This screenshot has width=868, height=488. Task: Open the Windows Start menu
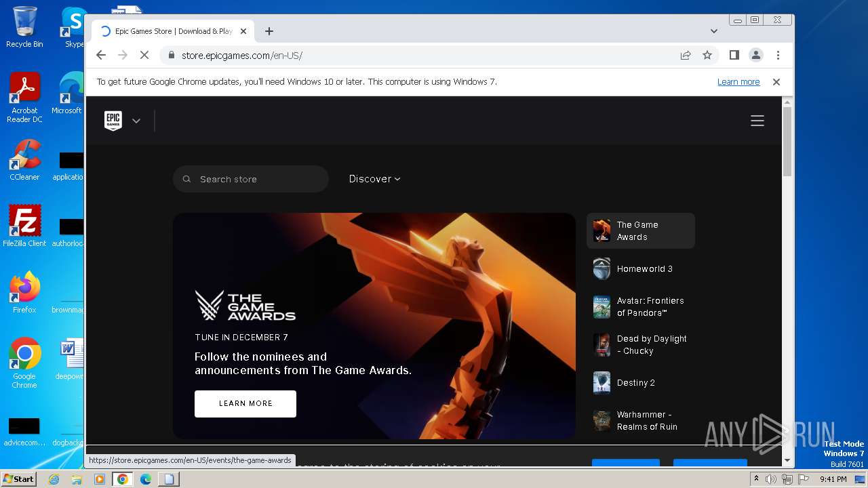19,479
